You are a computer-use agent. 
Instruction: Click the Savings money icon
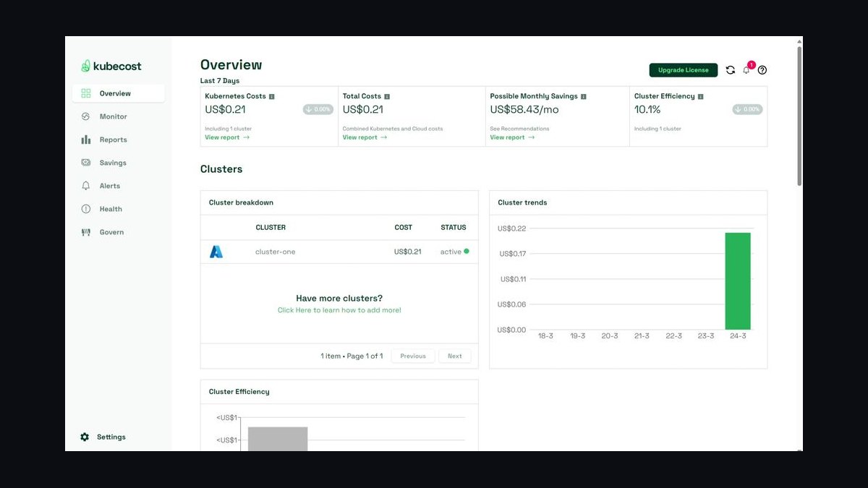click(85, 163)
